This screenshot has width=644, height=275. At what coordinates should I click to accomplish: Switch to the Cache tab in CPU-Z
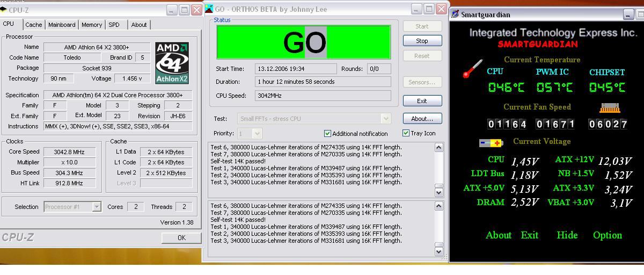pos(33,25)
